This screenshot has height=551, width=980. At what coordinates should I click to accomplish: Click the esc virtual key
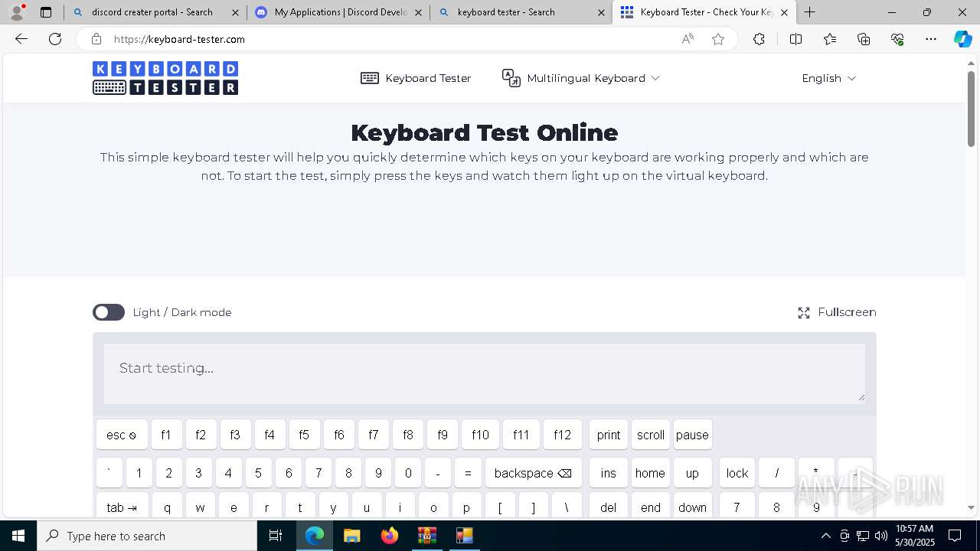tap(122, 435)
